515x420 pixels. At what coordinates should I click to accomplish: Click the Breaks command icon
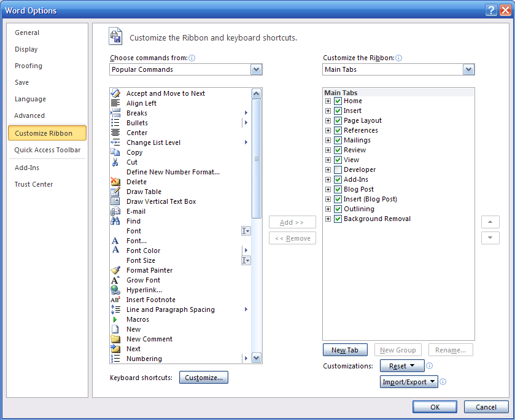[x=115, y=113]
